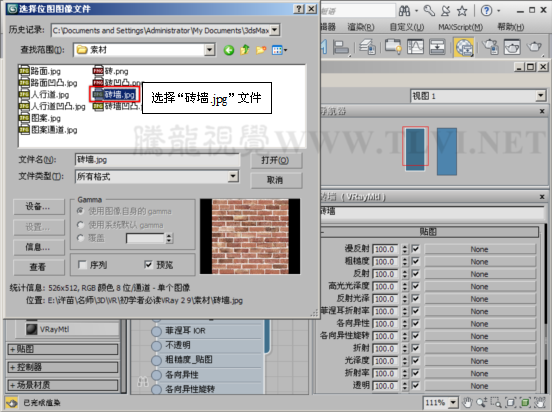Click the brick texture preview thumbnail

coord(250,236)
